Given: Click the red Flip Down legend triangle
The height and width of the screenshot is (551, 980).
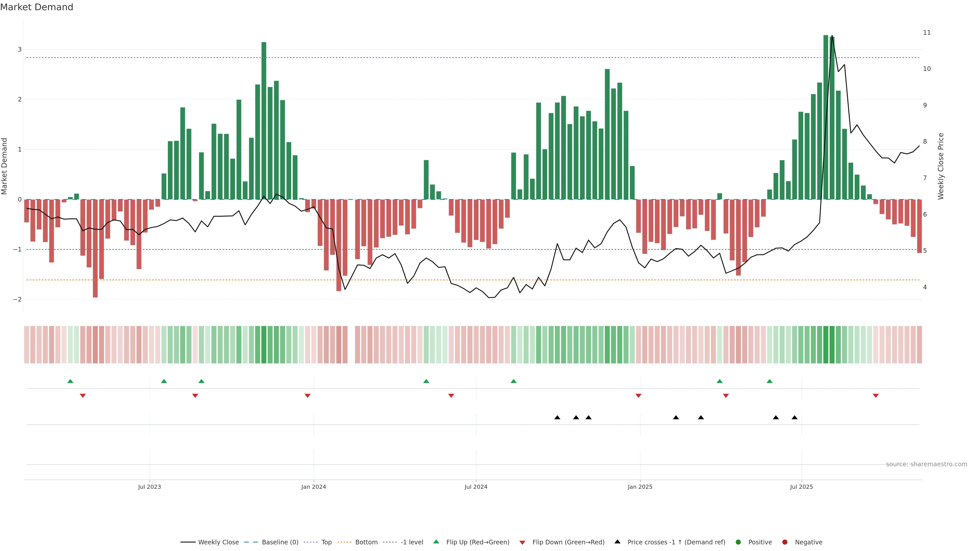Looking at the screenshot, I should 522,542.
